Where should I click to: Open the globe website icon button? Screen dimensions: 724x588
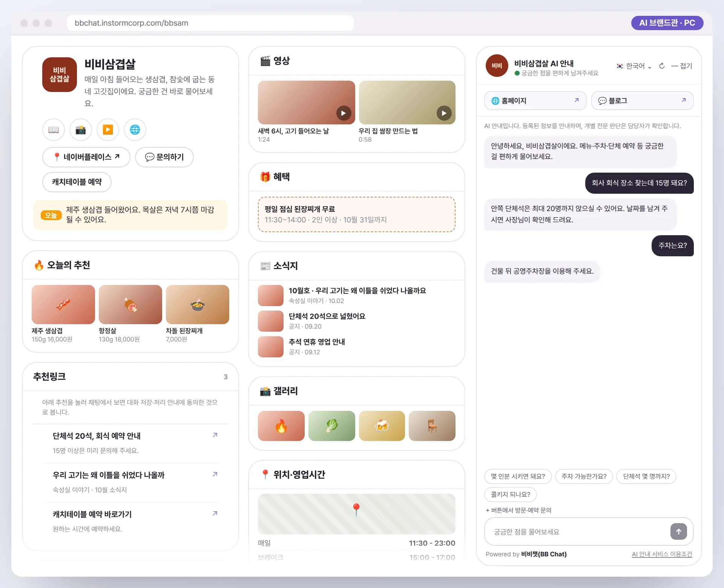pyautogui.click(x=135, y=130)
